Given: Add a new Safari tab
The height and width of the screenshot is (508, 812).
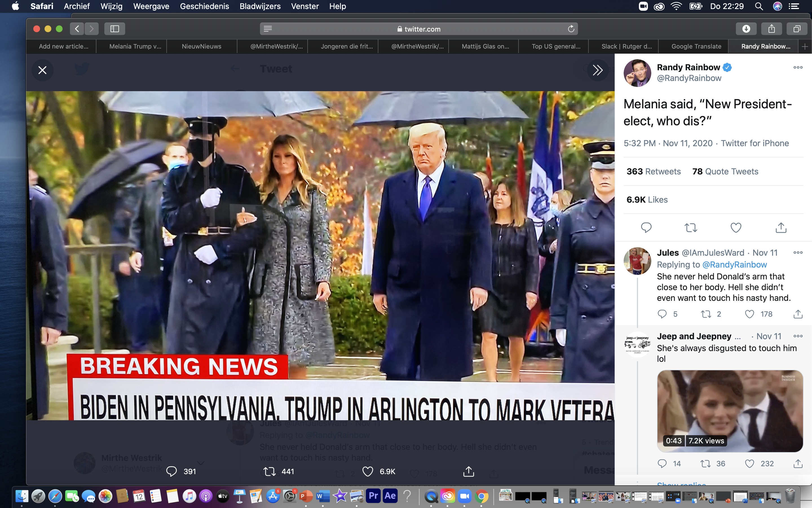Looking at the screenshot, I should pos(805,46).
